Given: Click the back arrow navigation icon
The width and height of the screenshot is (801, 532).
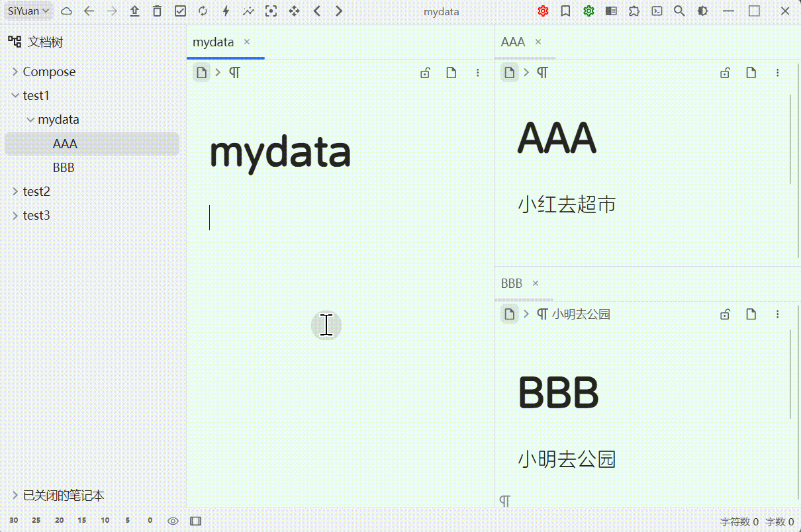Looking at the screenshot, I should coord(89,11).
